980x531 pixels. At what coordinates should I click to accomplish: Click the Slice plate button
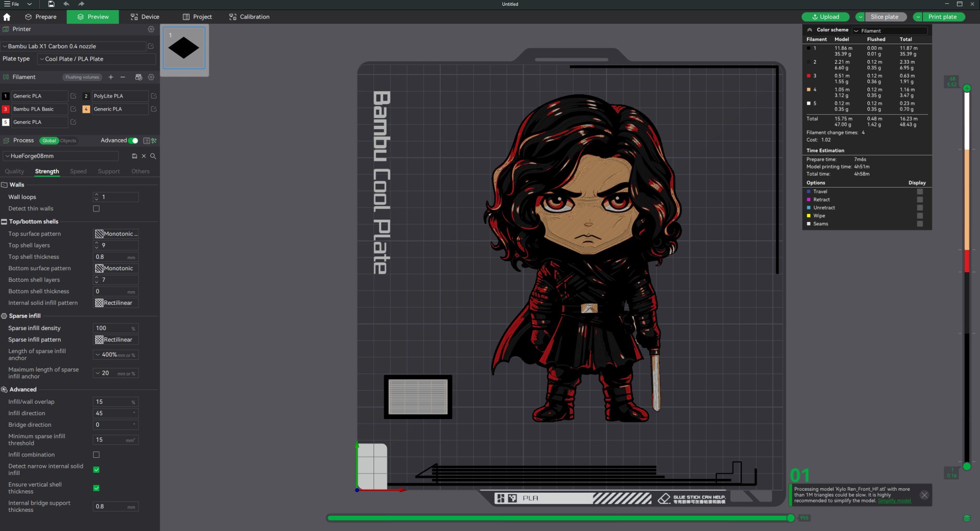(885, 16)
